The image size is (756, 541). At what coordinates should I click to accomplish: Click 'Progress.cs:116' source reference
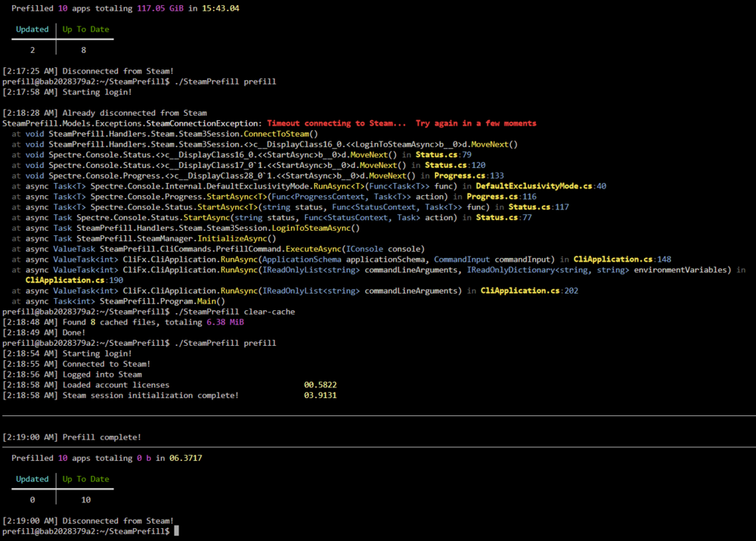[x=501, y=197]
